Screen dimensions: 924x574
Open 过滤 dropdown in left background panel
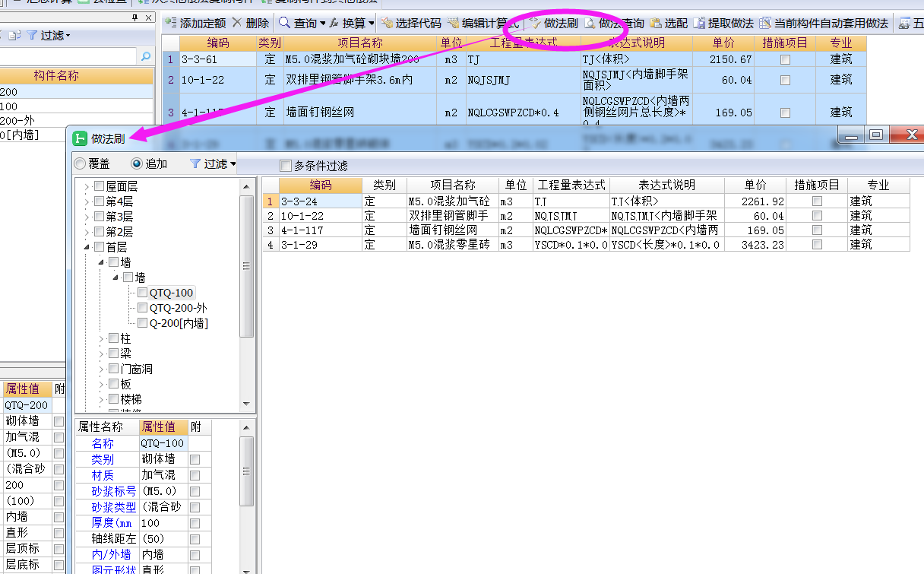click(49, 36)
